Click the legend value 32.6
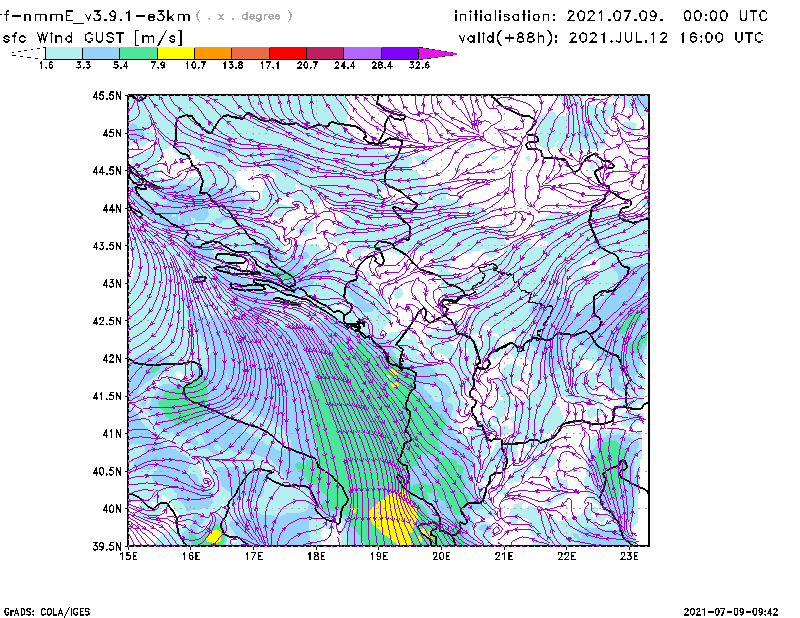Screen dimensions: 800x618 pyautogui.click(x=419, y=65)
